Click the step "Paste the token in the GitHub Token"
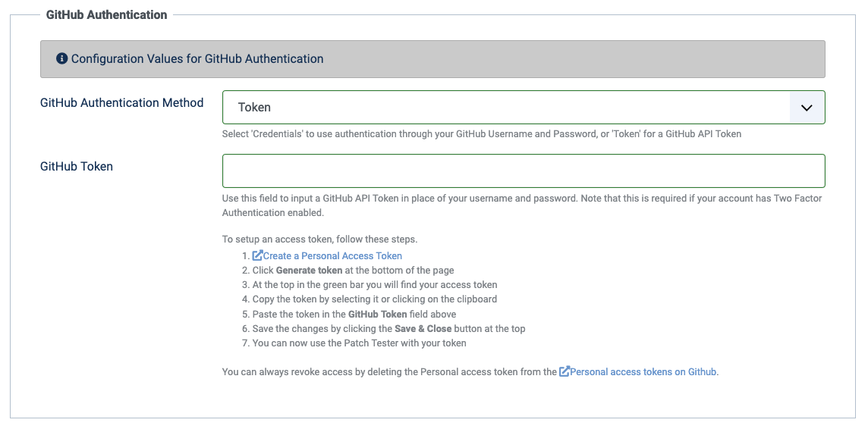Screen dimensions: 868x429 point(354,314)
